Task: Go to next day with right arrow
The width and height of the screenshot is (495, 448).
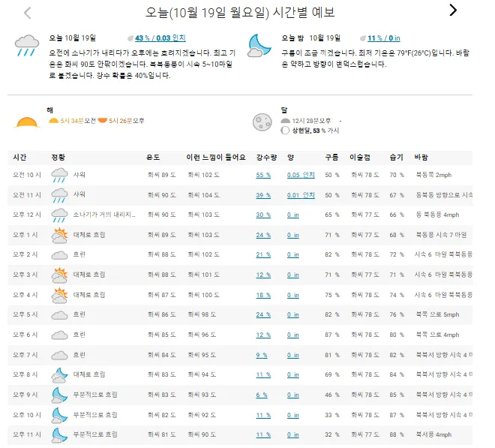Action: [x=453, y=10]
